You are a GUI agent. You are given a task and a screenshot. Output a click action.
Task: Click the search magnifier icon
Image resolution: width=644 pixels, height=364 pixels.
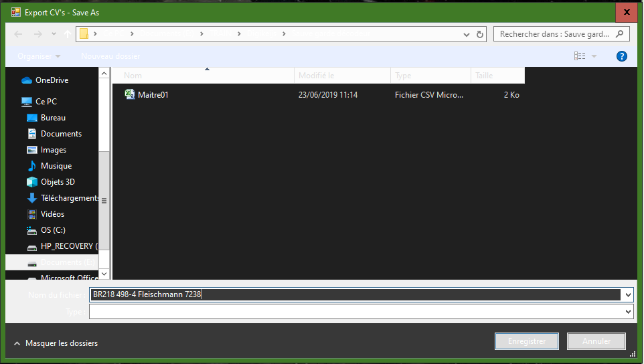pos(620,34)
